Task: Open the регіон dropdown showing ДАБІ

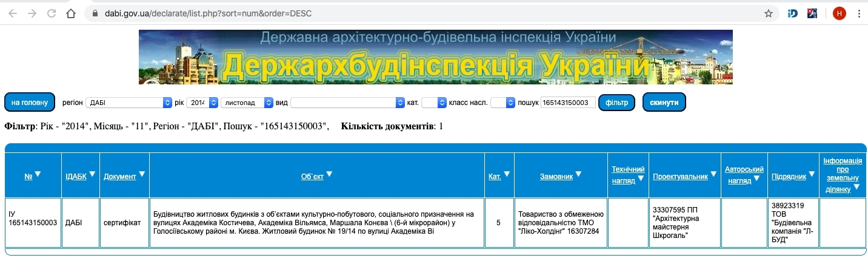Action: [129, 103]
